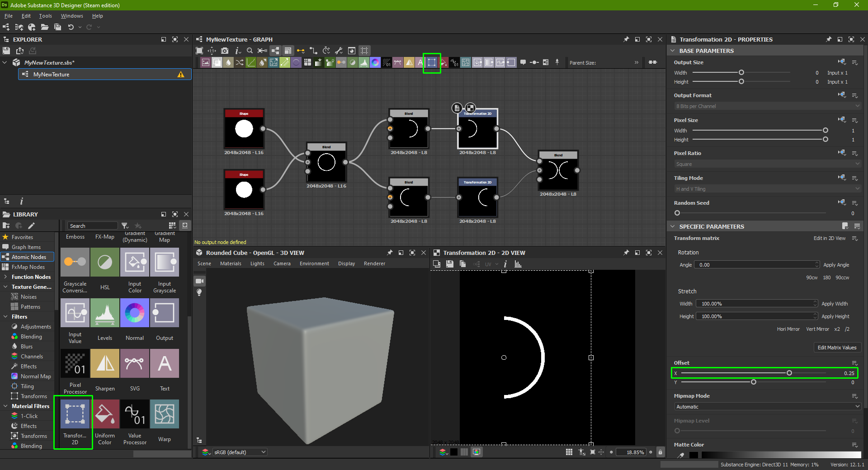Toggle color channel display in 2D View
This screenshot has width=868, height=470.
(x=443, y=452)
